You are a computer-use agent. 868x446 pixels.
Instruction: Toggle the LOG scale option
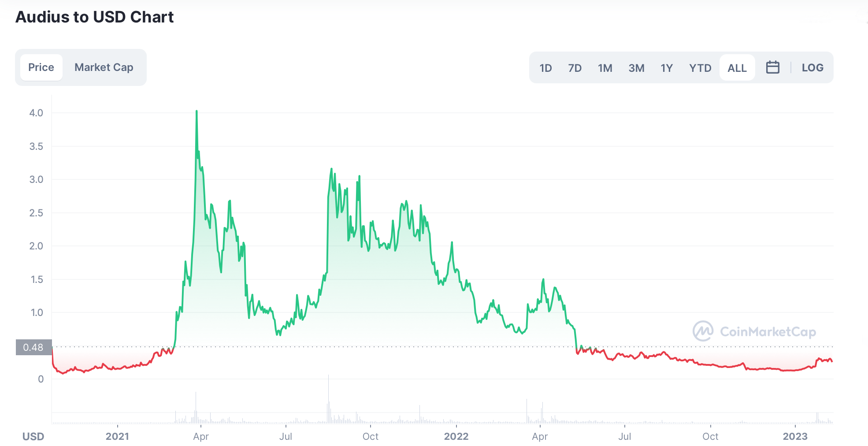tap(812, 67)
